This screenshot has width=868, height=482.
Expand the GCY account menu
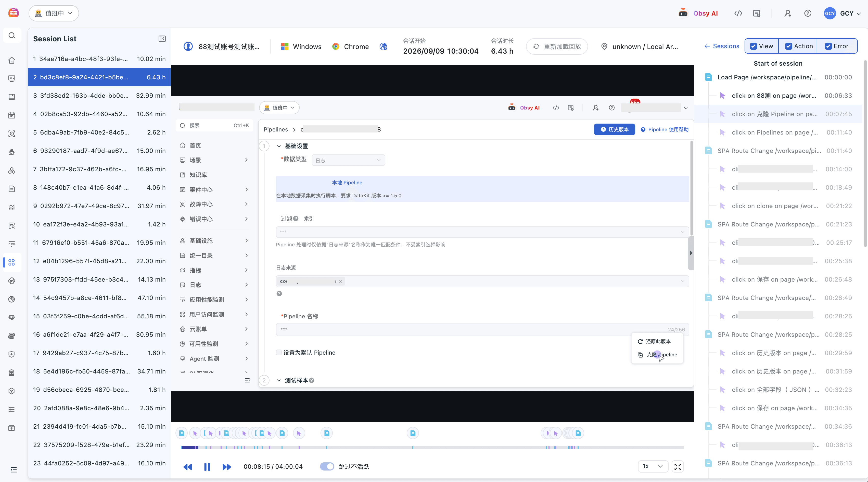point(842,13)
